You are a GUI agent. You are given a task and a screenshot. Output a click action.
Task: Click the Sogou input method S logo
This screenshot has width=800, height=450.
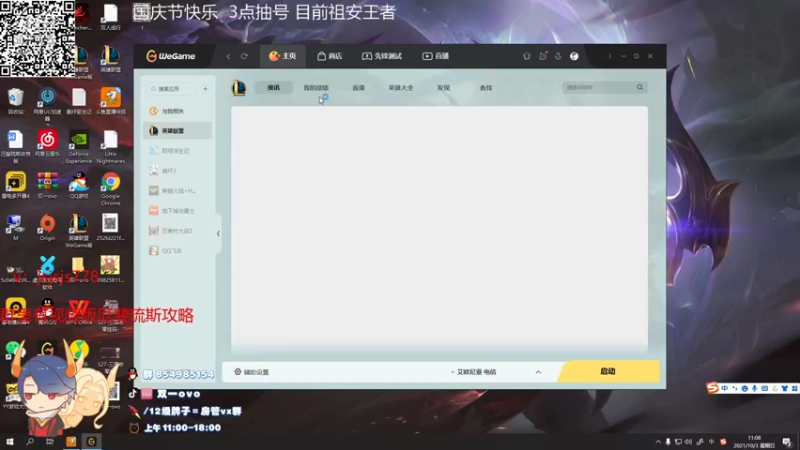click(713, 388)
